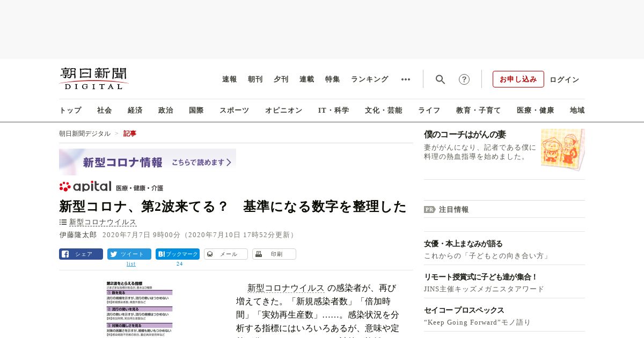Screen dimensions: 644x338
Task: Go to 政治 section tab
Action: 166,111
